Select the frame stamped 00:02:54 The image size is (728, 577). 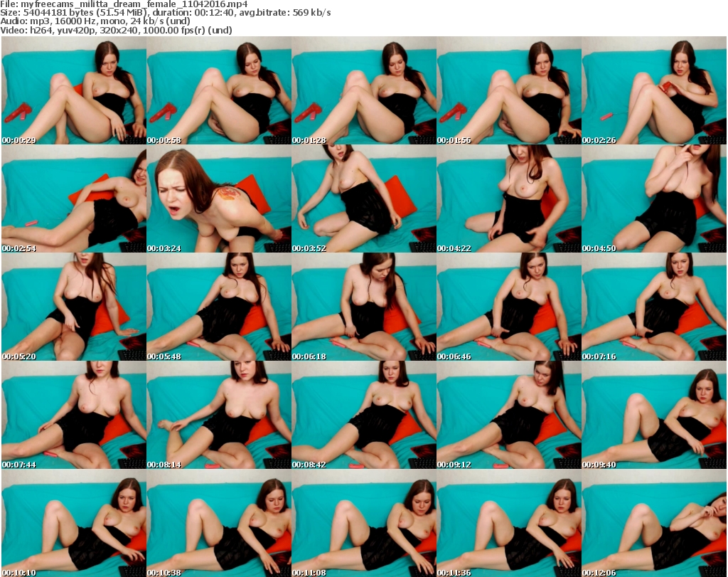point(74,198)
